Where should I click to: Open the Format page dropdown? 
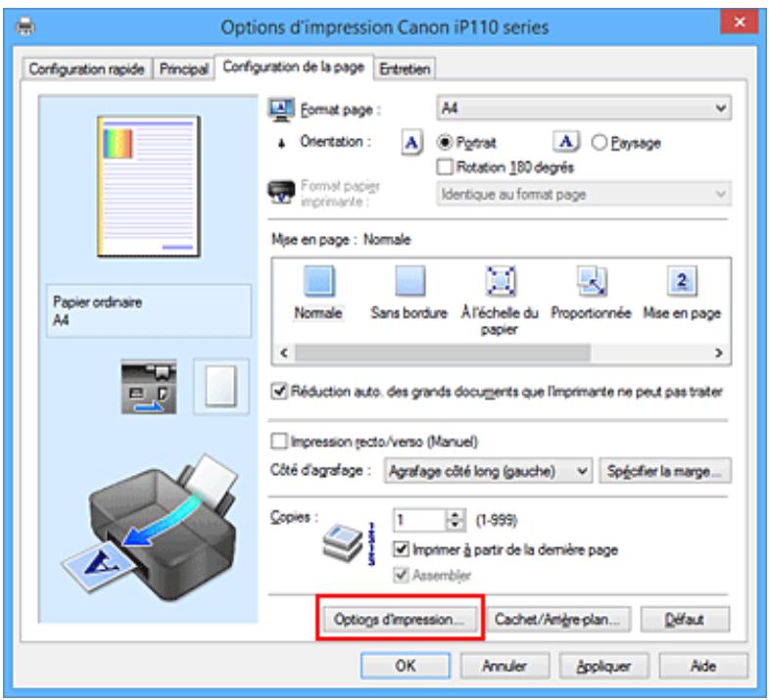(584, 108)
